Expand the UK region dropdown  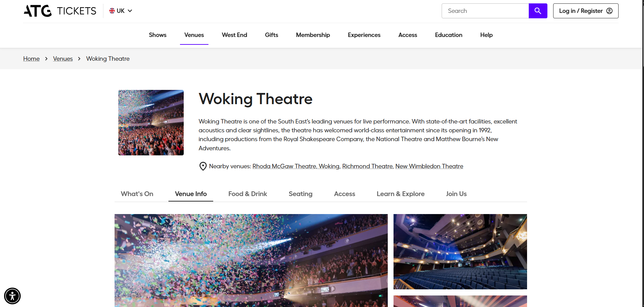tap(130, 11)
